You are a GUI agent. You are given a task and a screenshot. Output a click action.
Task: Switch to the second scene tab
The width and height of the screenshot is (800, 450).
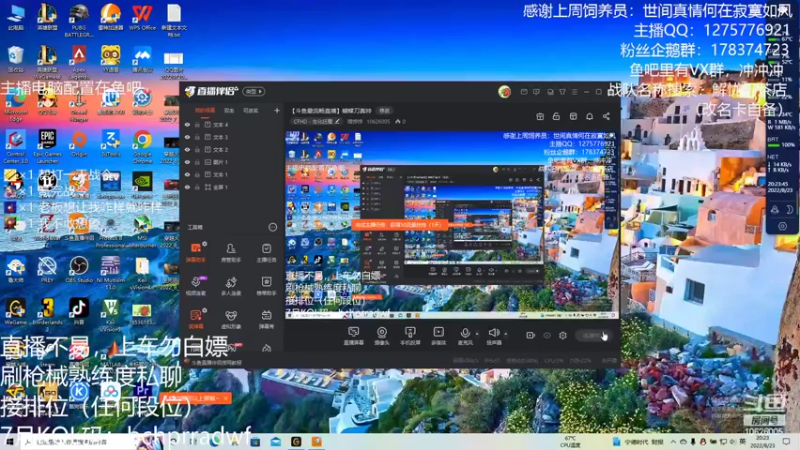point(229,110)
